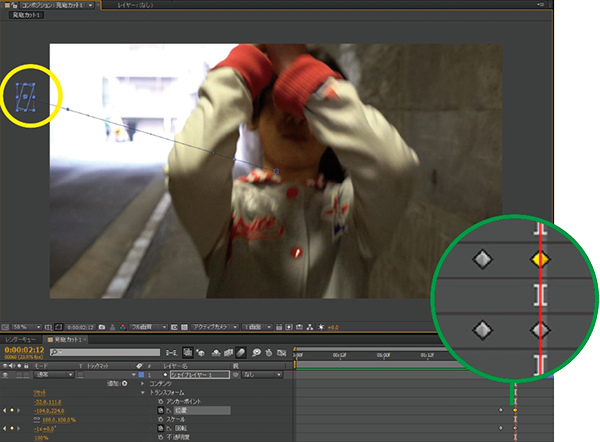Toggle stopwatch for アンカーポイント
The width and height of the screenshot is (600, 442).
[161, 401]
